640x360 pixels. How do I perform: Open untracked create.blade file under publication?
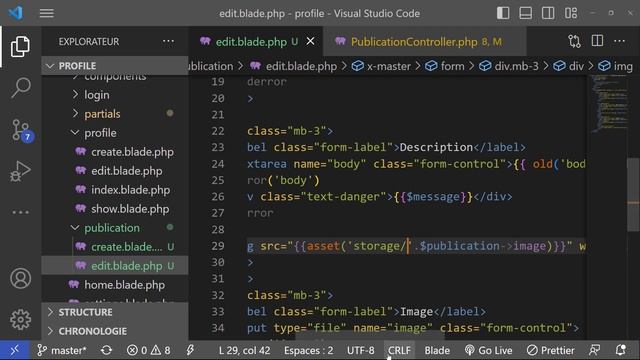pyautogui.click(x=114, y=247)
